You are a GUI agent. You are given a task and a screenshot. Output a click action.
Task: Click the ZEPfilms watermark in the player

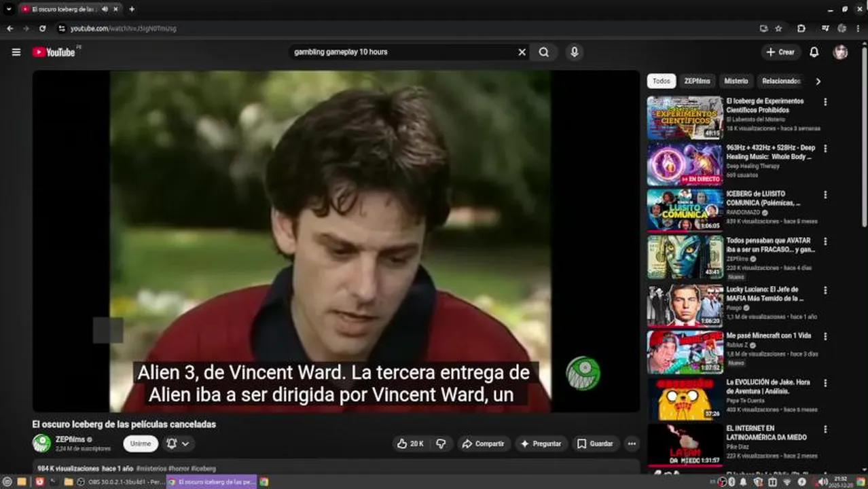pos(583,373)
